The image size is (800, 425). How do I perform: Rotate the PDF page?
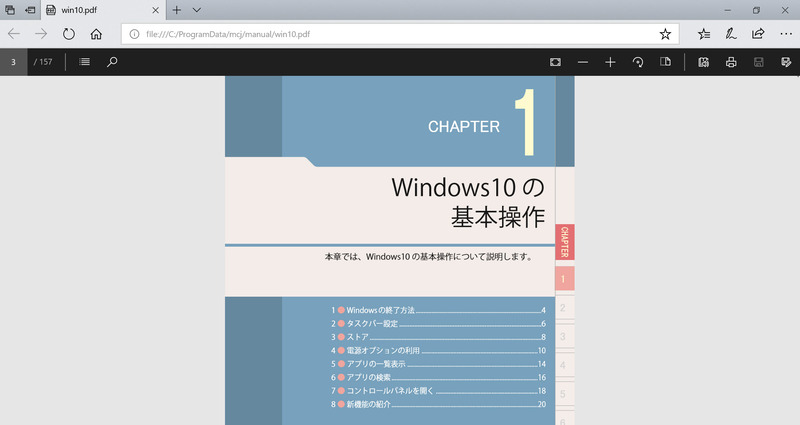pos(638,62)
